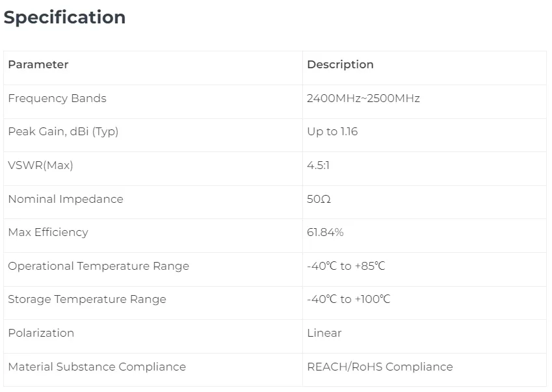This screenshot has width=552, height=392.
Task: Select the Description column header
Action: (x=340, y=64)
